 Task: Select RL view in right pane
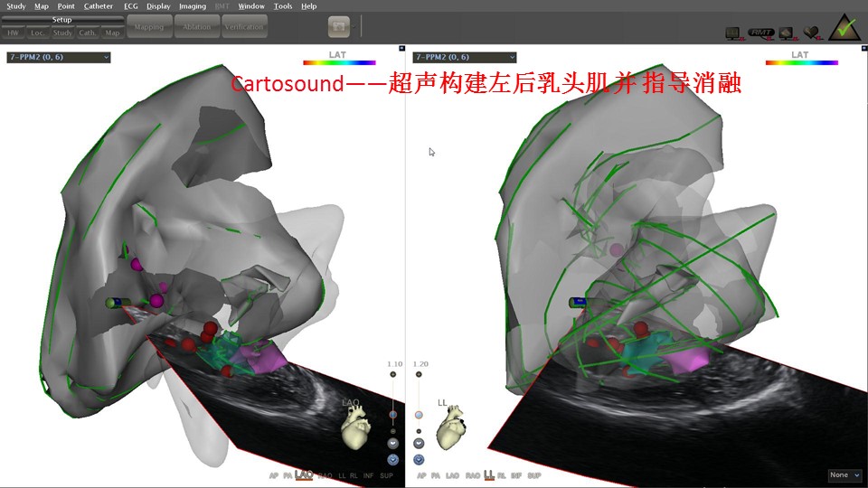coord(502,476)
